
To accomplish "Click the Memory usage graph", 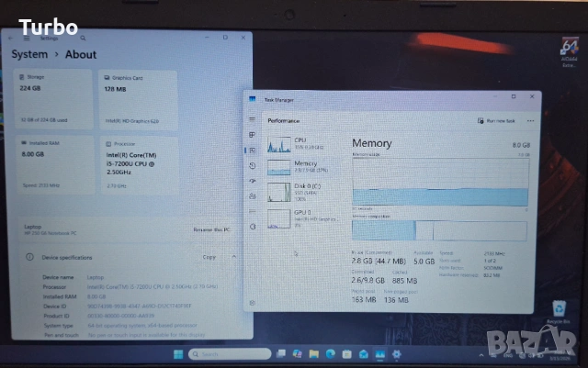I will click(x=441, y=182).
